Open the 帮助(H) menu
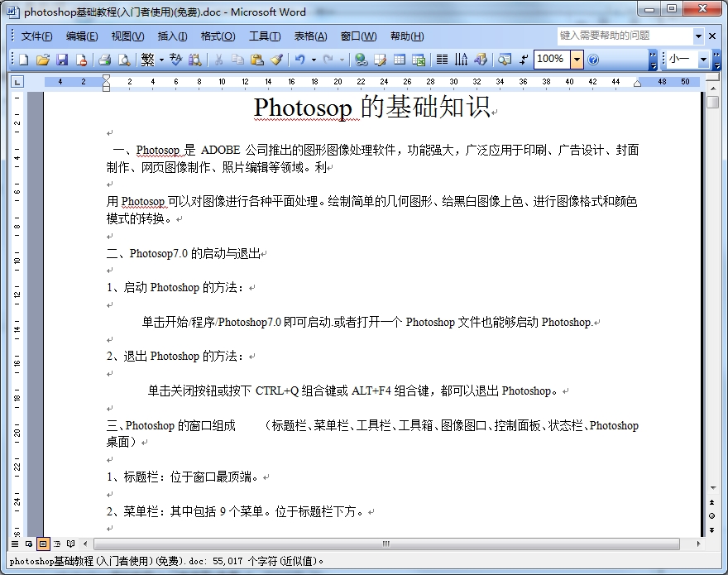The height and width of the screenshot is (575, 728). [407, 36]
